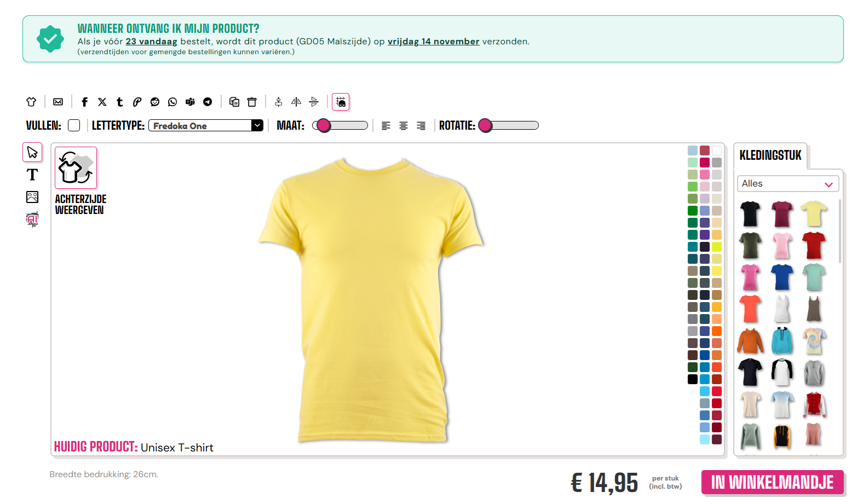Open the Lettertype font dropdown
864x504 pixels.
206,125
